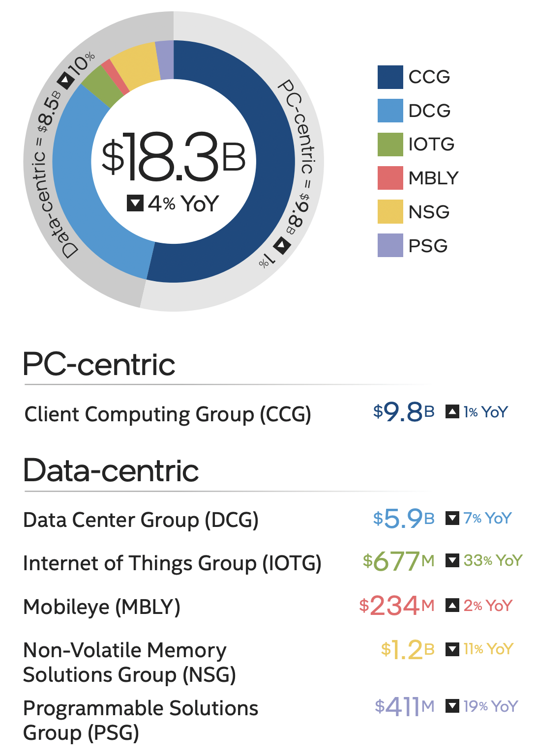This screenshot has height=756, width=536.
Task: Click the down arrow next to NSG 11% YoY
Action: coord(452,649)
